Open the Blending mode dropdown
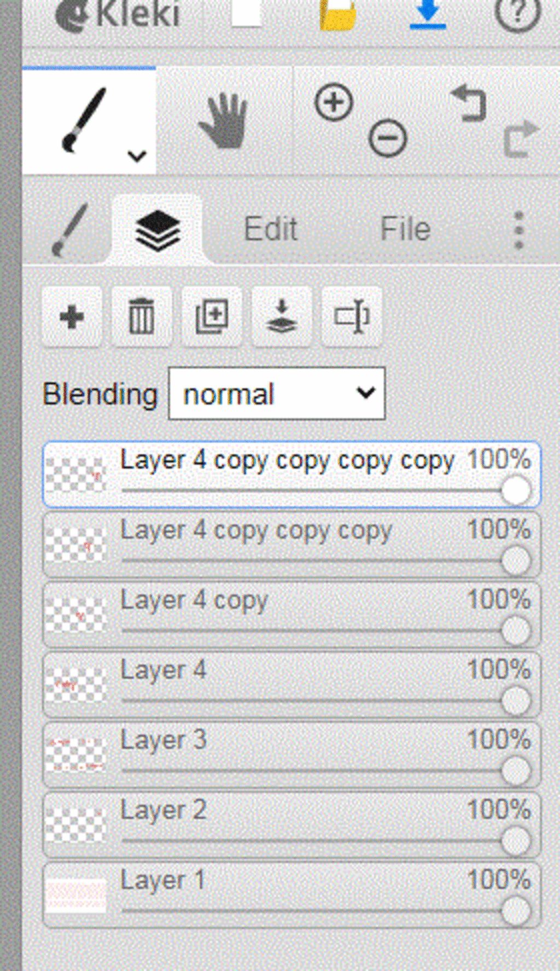The height and width of the screenshot is (971, 560). tap(277, 394)
